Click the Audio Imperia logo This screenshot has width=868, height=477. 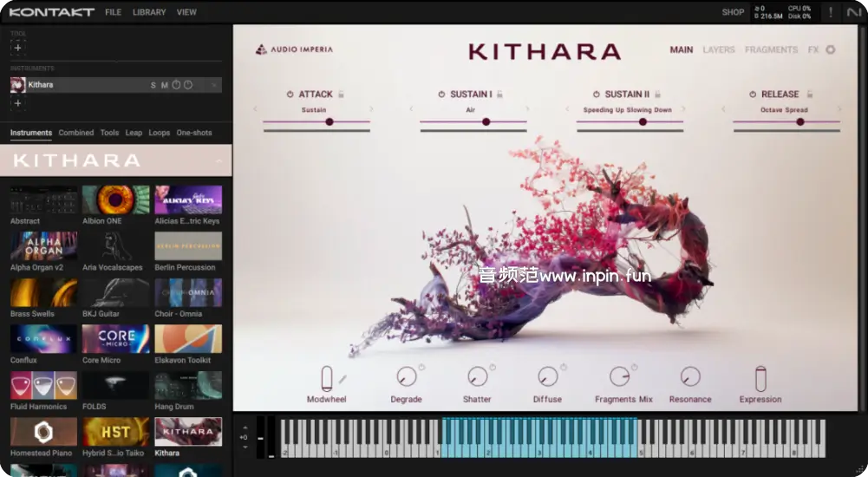click(x=294, y=49)
